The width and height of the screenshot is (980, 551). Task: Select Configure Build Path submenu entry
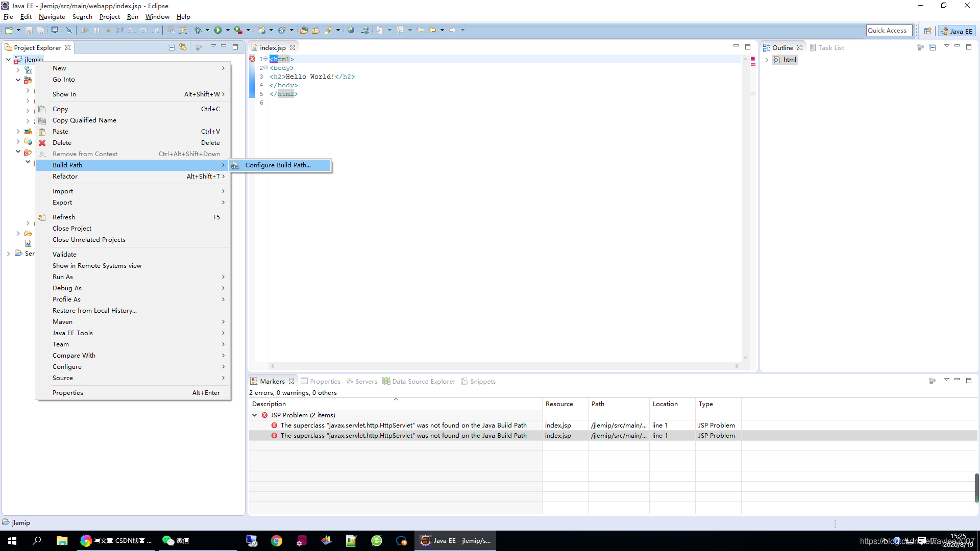(278, 165)
